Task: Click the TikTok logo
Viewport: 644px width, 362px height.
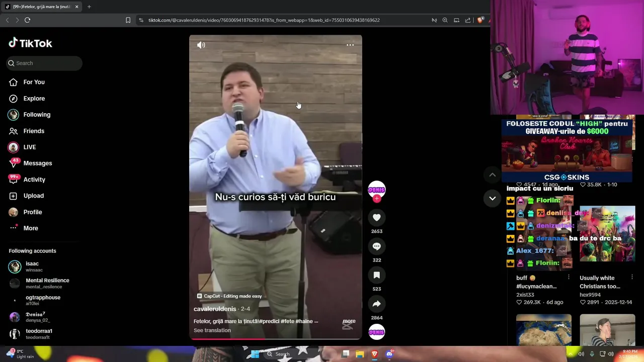Action: point(30,43)
